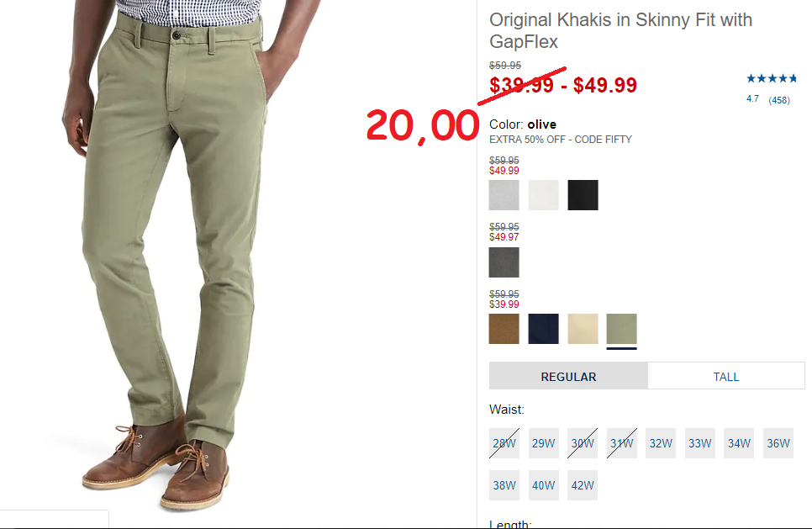Screen dimensions: 812x529
Task: Choose the black color swatch
Action: click(583, 195)
